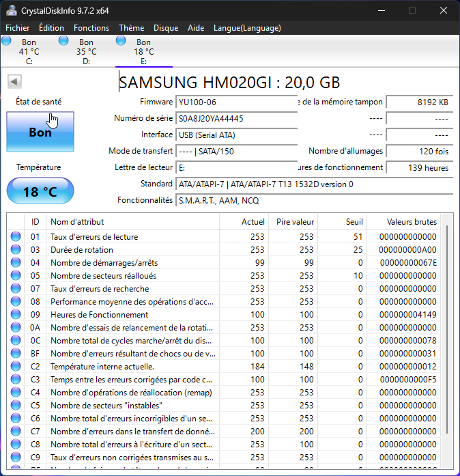Click the buffer size field 8192 KB
Screen dimensions: 460x476
pos(419,102)
